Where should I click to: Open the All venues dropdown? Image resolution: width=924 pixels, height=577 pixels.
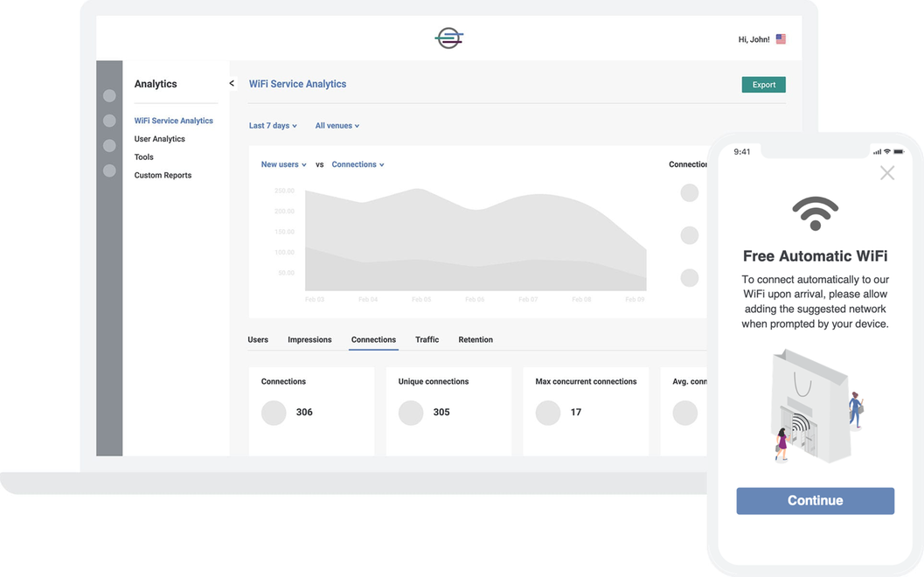[x=337, y=125]
